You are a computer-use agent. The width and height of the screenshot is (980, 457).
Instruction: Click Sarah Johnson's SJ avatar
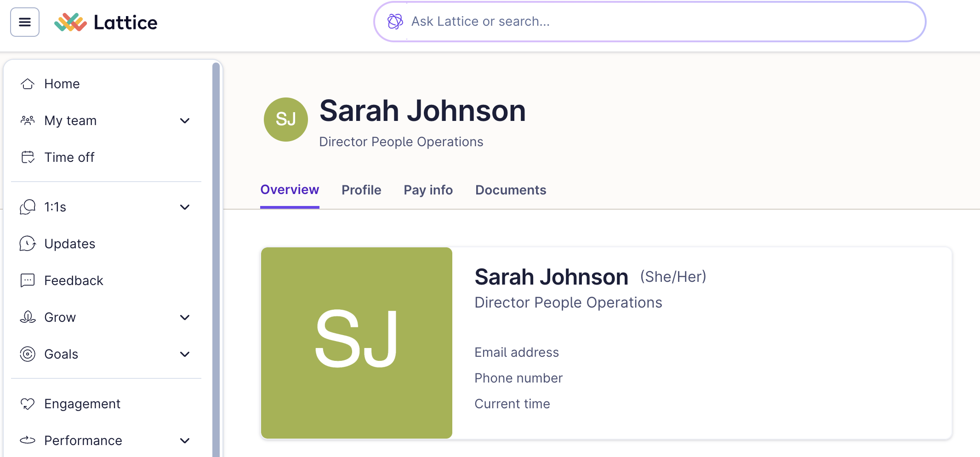pos(285,120)
